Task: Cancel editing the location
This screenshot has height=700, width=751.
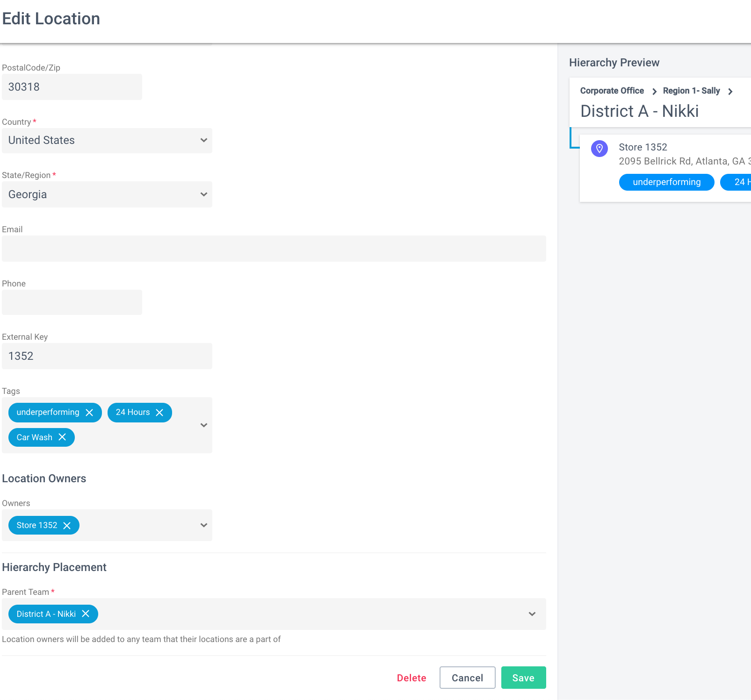Action: click(x=467, y=678)
